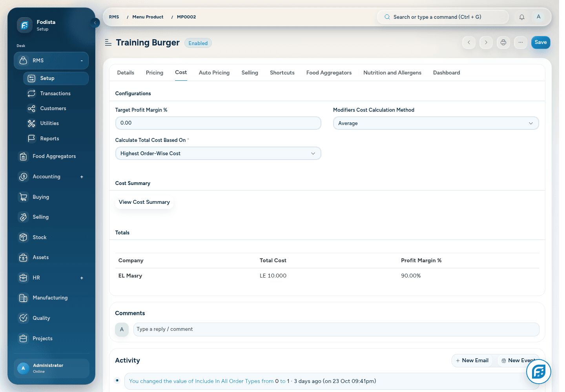Screen dimensions: 565x392
Task: Click the Target Profit Margin field
Action: 218,123
